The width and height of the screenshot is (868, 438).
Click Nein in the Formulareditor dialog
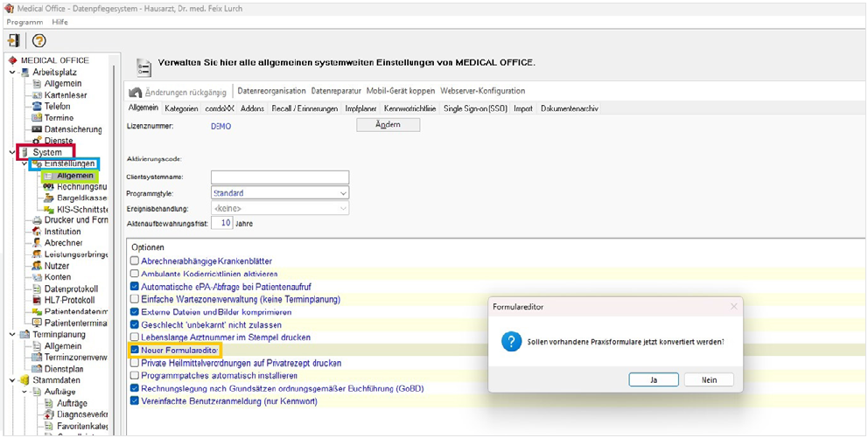point(709,380)
